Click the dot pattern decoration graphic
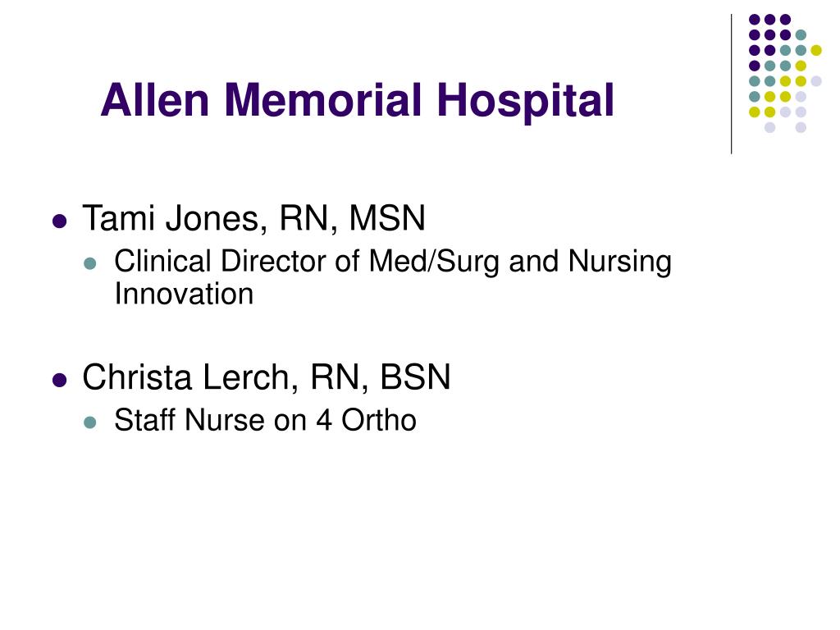Viewport: 840px width, 630px height. (785, 73)
